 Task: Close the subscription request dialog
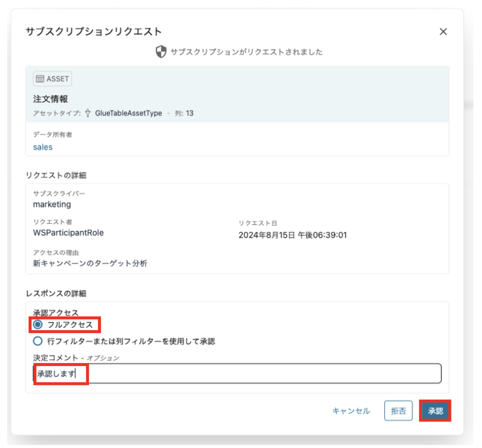(x=443, y=32)
